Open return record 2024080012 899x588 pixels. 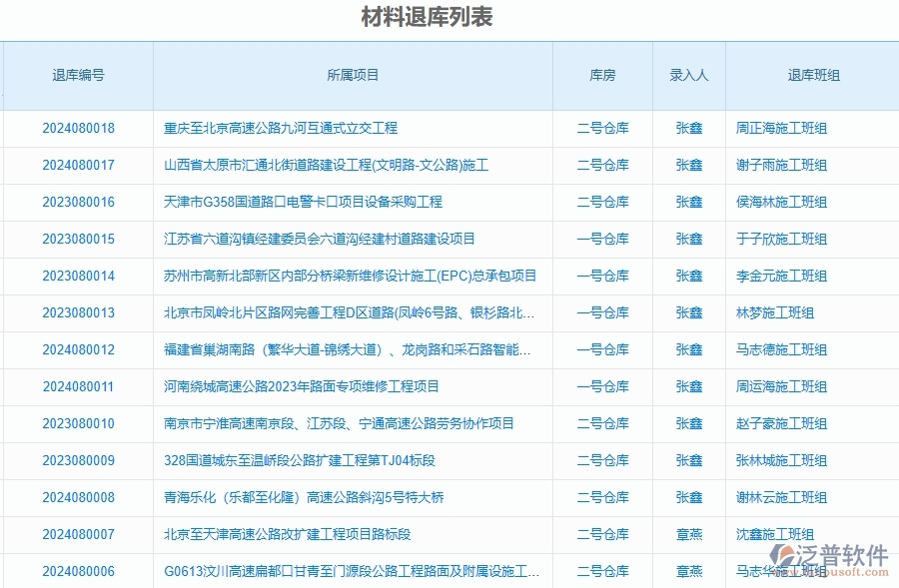click(78, 349)
